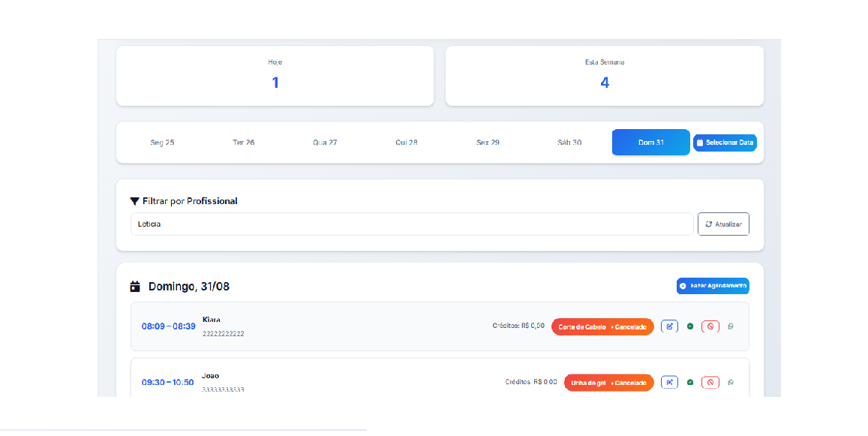The width and height of the screenshot is (868, 436).
Task: Click green confirm check for Joao's appointment
Action: (x=690, y=382)
